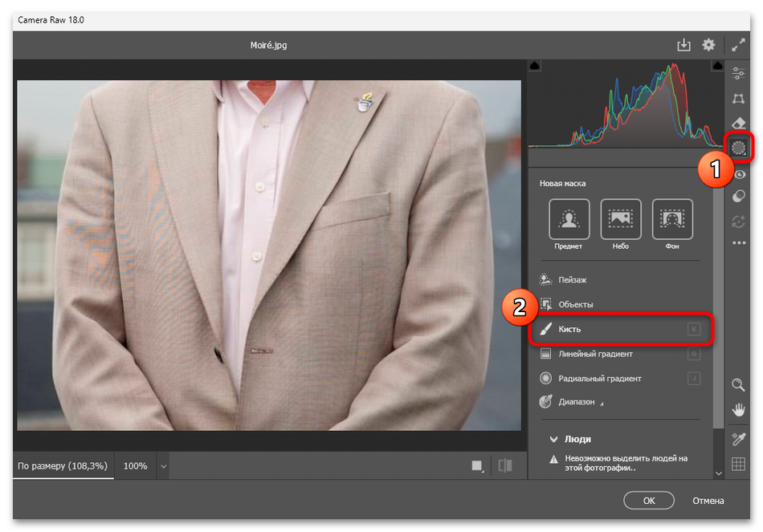Select the color sampler eyedropper tool
Image resolution: width=763 pixels, height=532 pixels.
[738, 439]
